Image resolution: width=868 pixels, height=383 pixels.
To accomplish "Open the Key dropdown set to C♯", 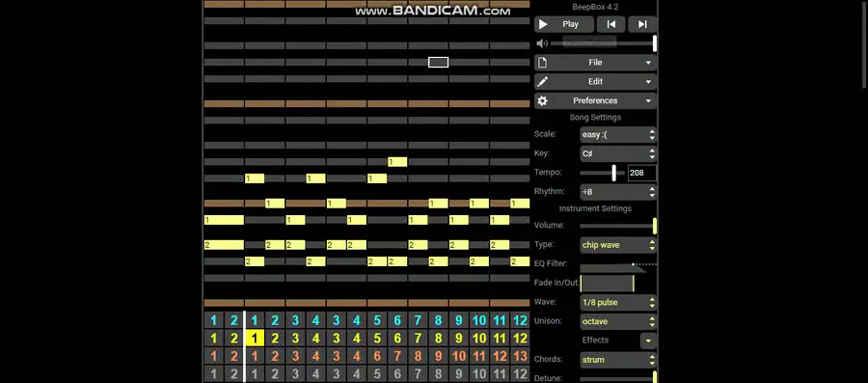I will 618,153.
